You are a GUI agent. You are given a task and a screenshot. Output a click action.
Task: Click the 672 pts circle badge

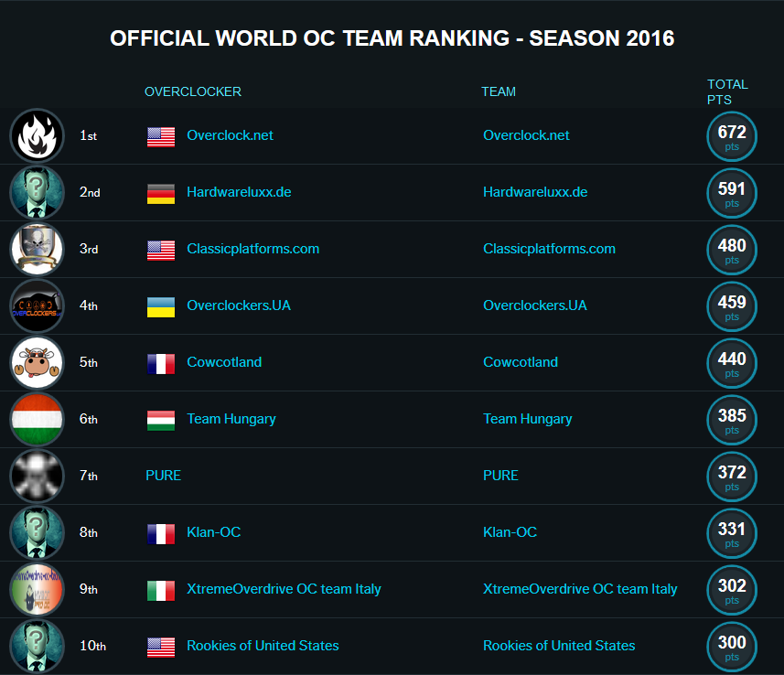tap(732, 136)
